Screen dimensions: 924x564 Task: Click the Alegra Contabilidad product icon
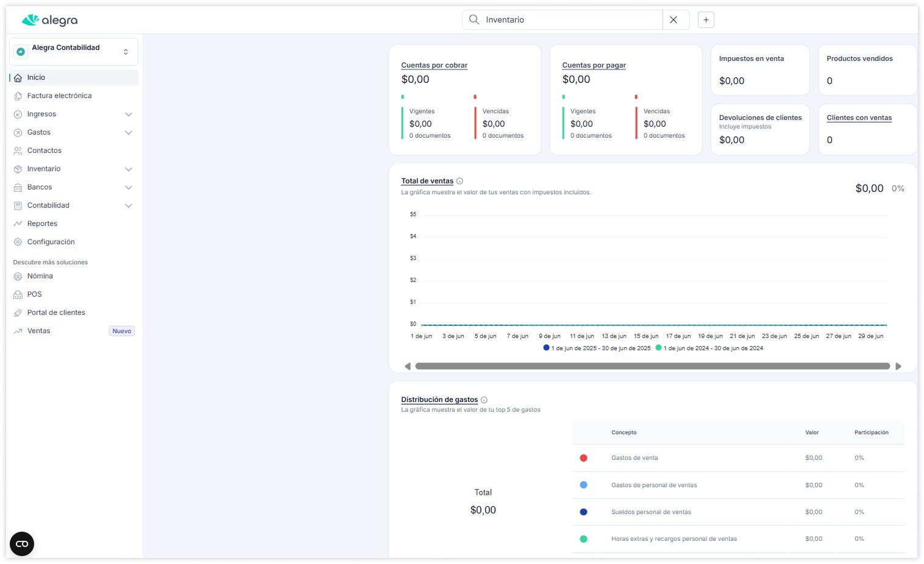click(21, 52)
